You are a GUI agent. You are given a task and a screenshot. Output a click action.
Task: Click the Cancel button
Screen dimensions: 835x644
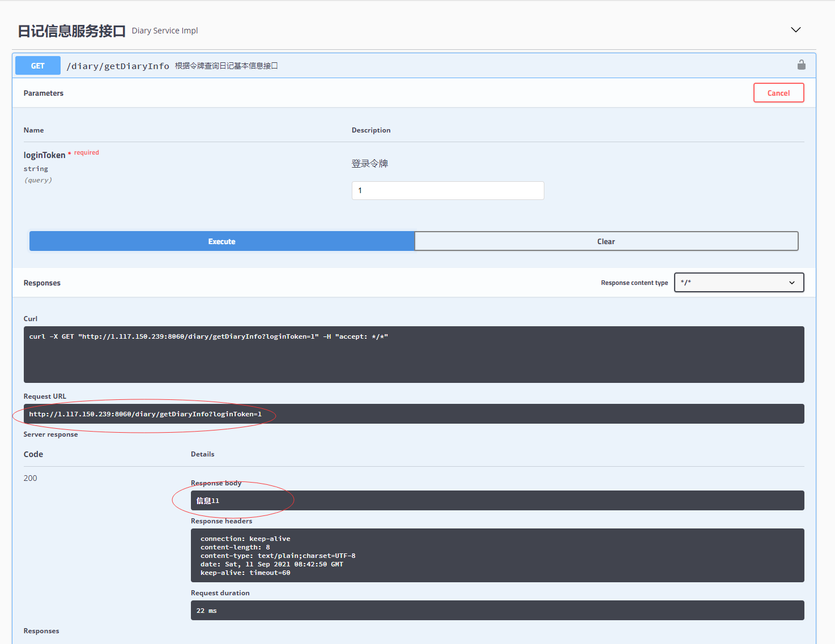pos(778,93)
